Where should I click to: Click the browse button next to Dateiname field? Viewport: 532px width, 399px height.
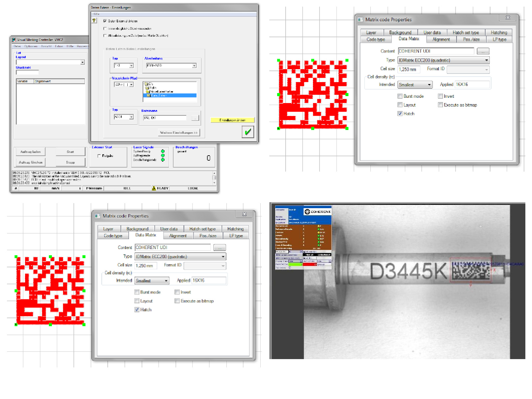[x=195, y=118]
